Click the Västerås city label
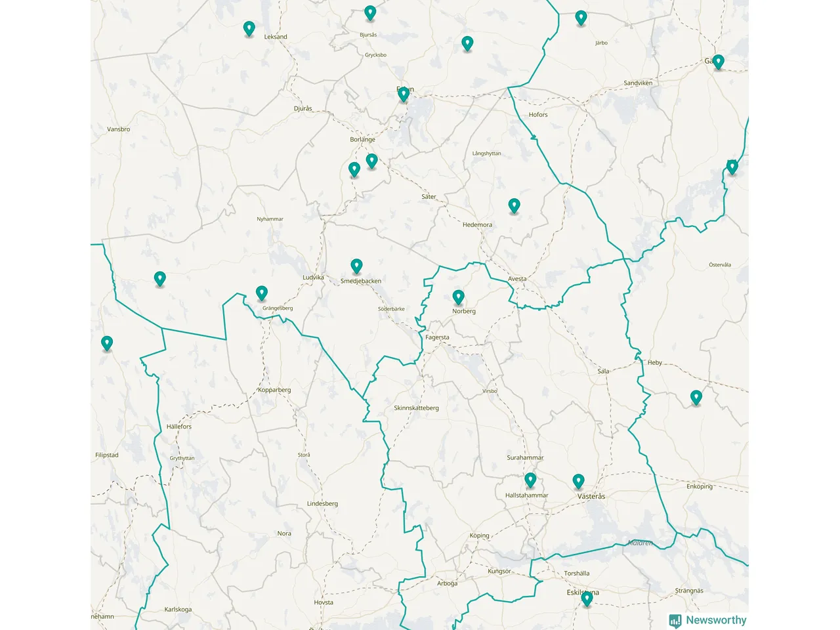This screenshot has height=630, width=840. pyautogui.click(x=591, y=497)
